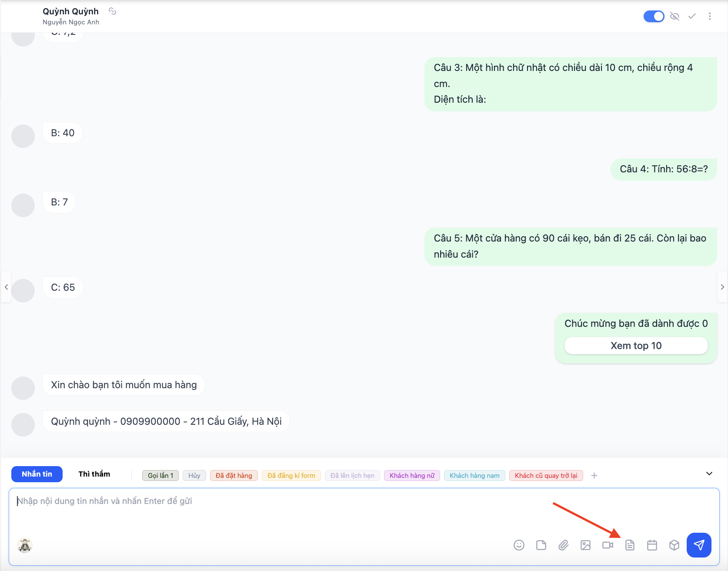Expand the tag list with down chevron
The image size is (728, 571).
point(709,474)
